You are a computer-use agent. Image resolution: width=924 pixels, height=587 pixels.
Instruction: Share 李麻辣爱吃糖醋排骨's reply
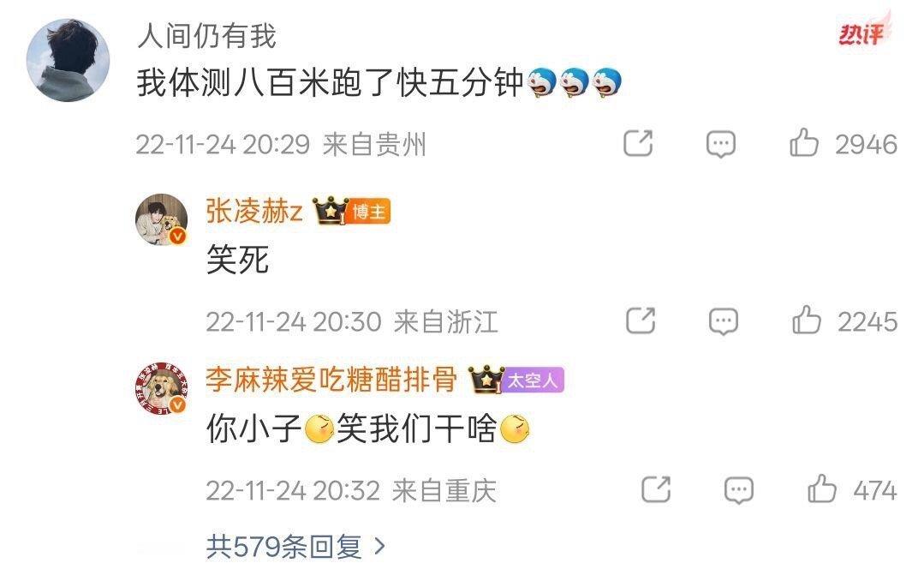pos(656,489)
